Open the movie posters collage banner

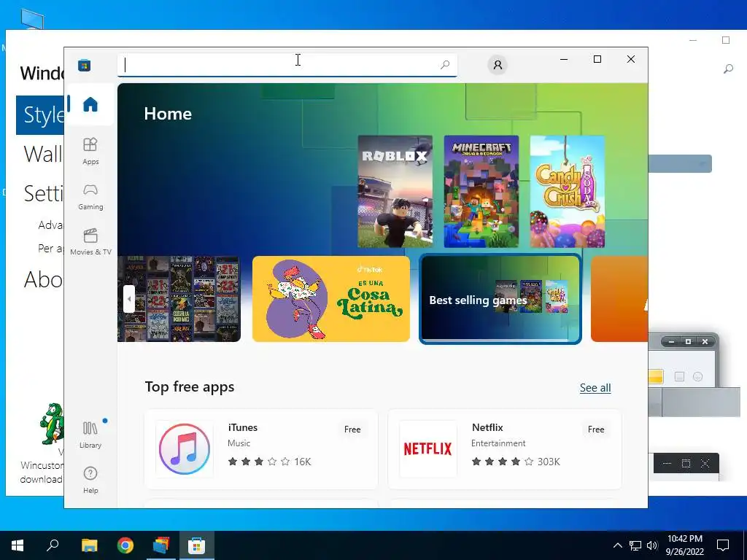pyautogui.click(x=179, y=299)
